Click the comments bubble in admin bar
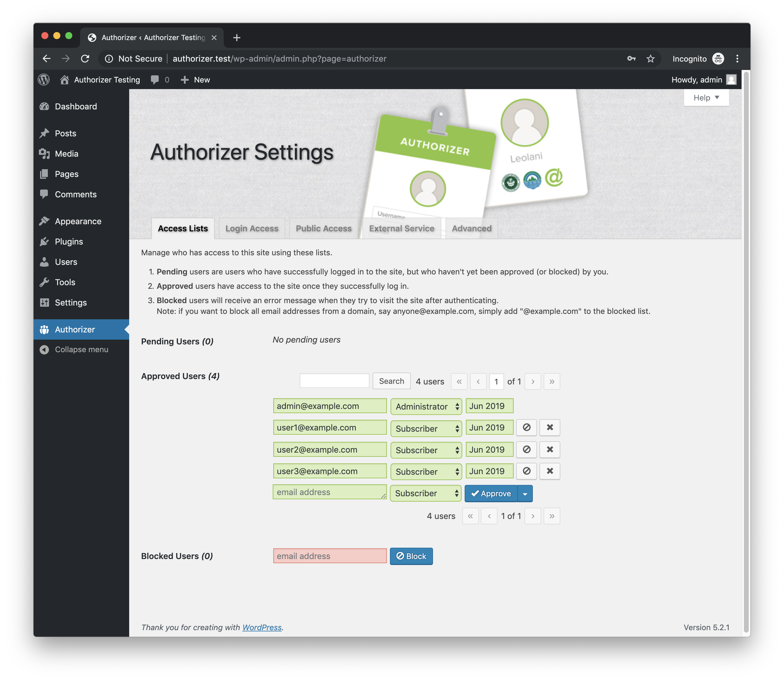This screenshot has height=681, width=784. click(155, 80)
